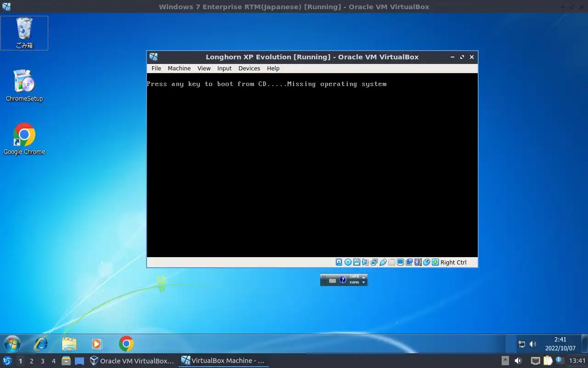Click the host wired network tray icon
588x368 pixels.
click(536, 361)
